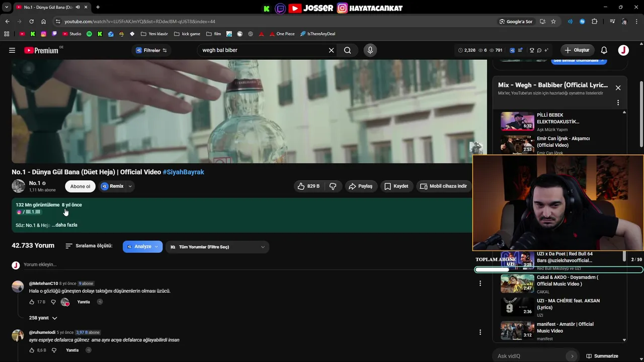
Task: Open the Spotify bookmark icon
Action: [89, 34]
